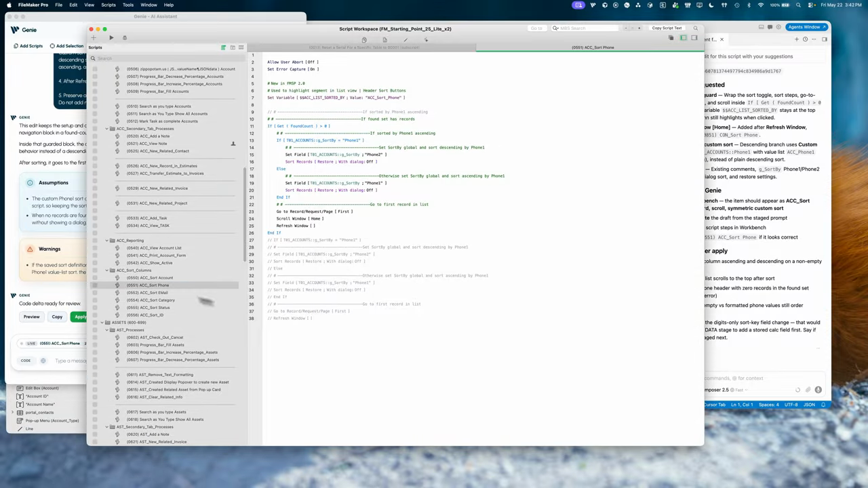Run the script with the play icon
The height and width of the screenshot is (488, 868).
(x=111, y=38)
